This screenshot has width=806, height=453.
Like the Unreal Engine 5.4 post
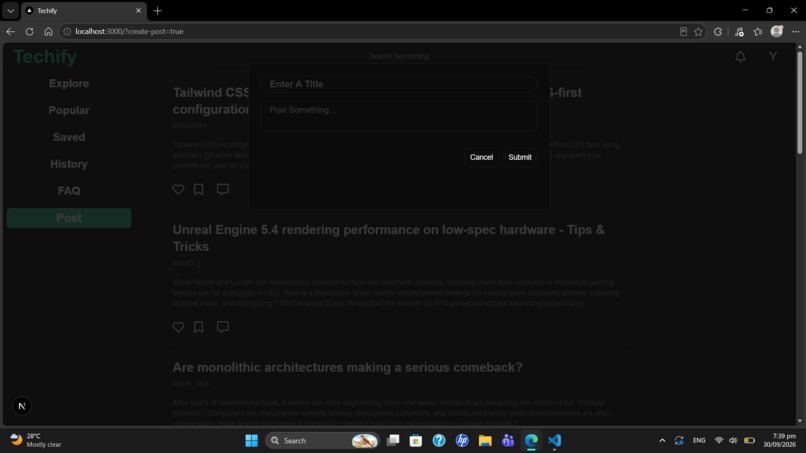point(178,327)
